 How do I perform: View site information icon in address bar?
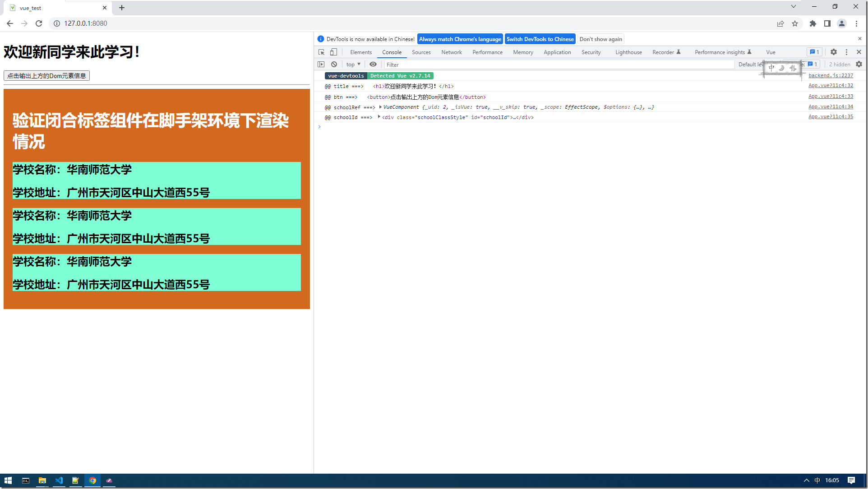pos(57,23)
